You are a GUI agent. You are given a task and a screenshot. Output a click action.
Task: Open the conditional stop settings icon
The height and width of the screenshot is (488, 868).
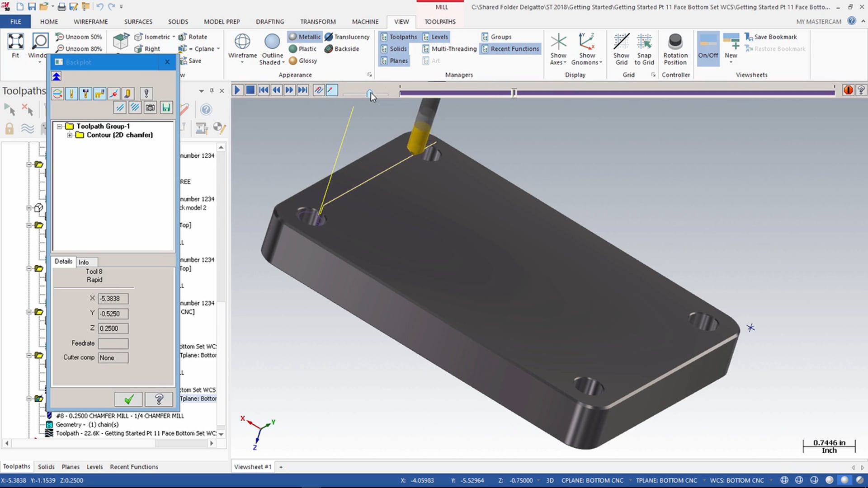click(848, 90)
